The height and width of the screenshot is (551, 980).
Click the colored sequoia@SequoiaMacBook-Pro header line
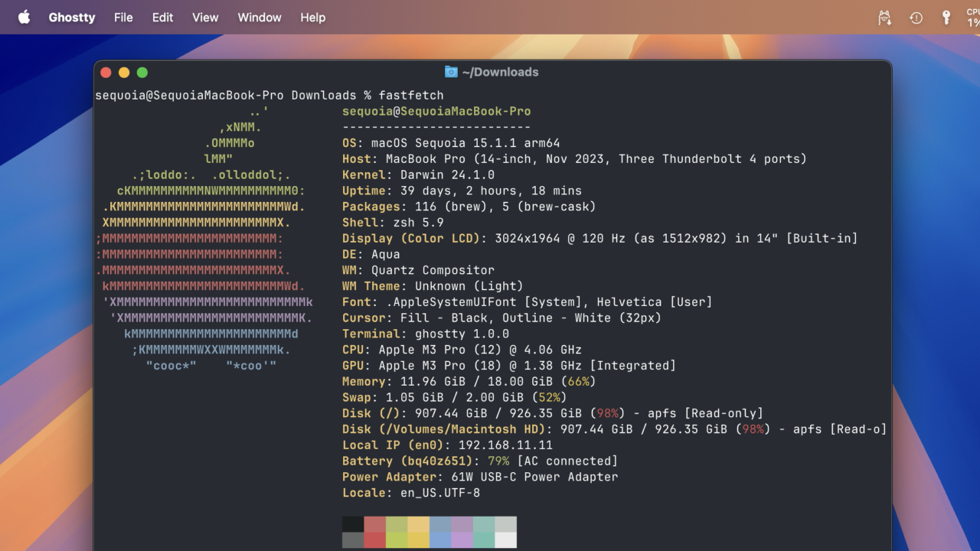436,112
